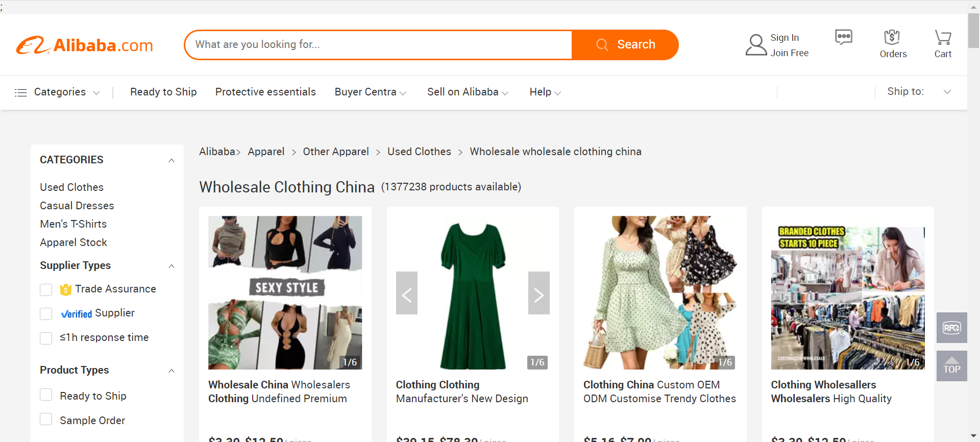Collapse the Supplier Types filter section
Image resolution: width=980 pixels, height=442 pixels.
171,266
